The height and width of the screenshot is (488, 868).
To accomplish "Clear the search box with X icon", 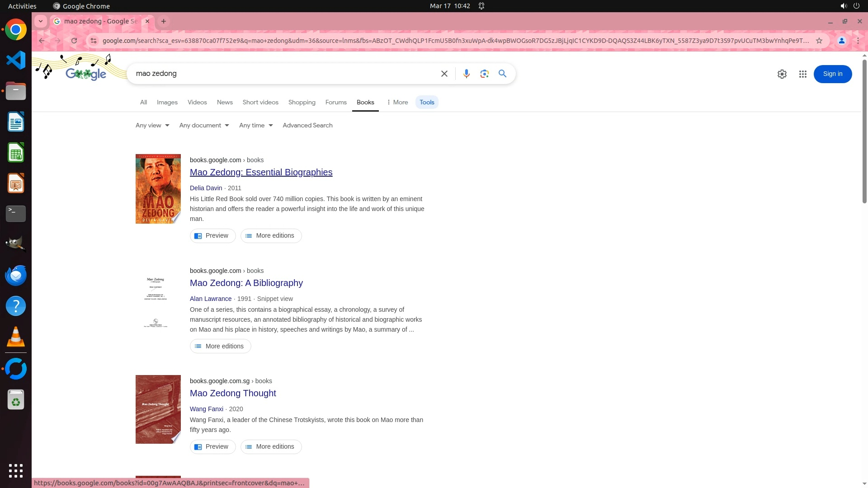I will tap(444, 74).
